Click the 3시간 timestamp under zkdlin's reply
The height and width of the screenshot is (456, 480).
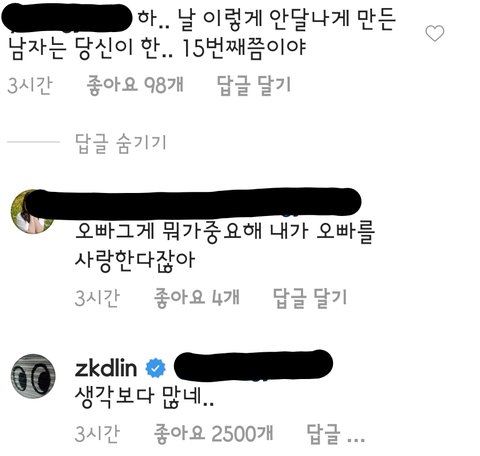(x=97, y=433)
